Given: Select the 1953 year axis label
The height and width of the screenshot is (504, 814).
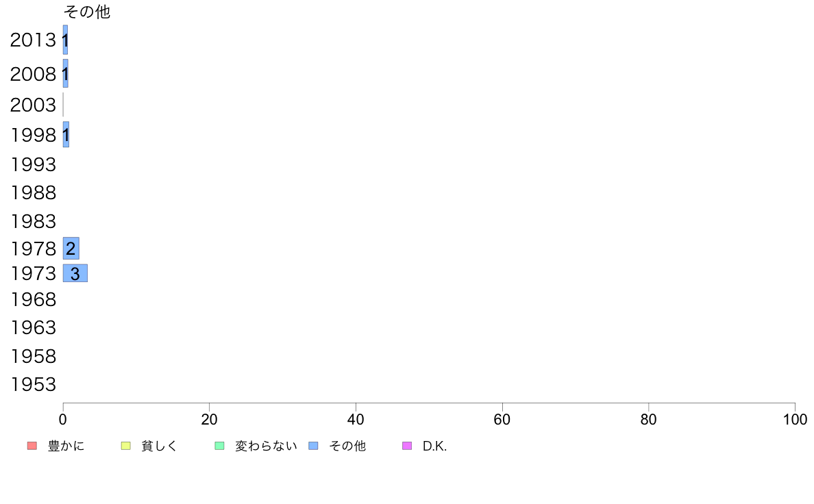Looking at the screenshot, I should 33,384.
